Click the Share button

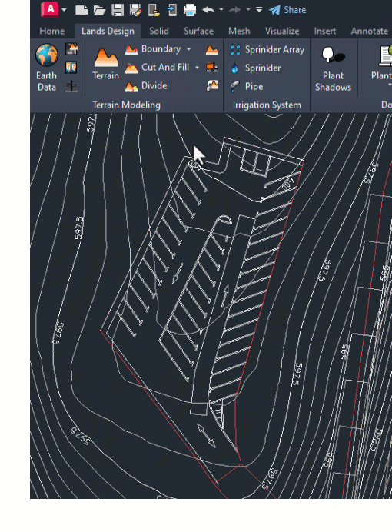point(287,10)
